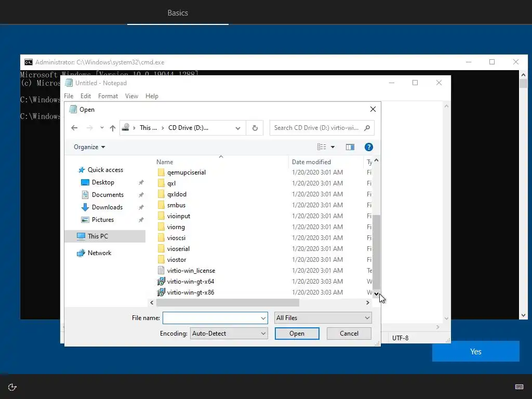Select Network in the navigation pane
The width and height of the screenshot is (532, 399).
(x=99, y=253)
